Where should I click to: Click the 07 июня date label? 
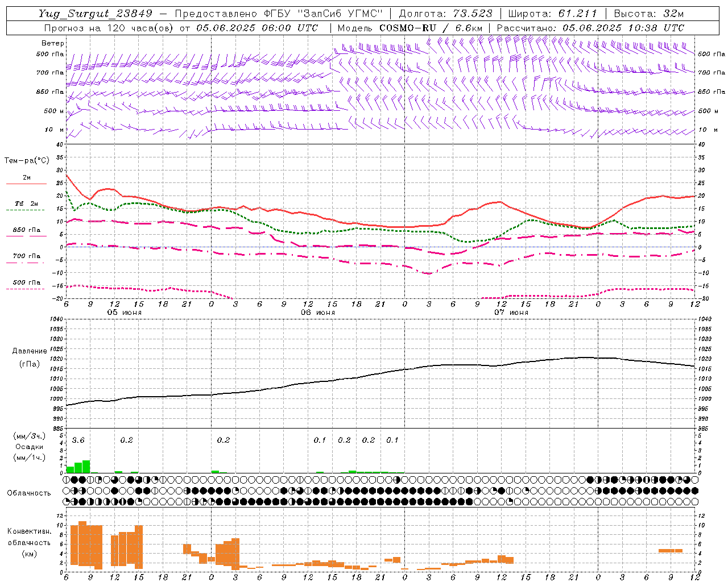pos(511,312)
